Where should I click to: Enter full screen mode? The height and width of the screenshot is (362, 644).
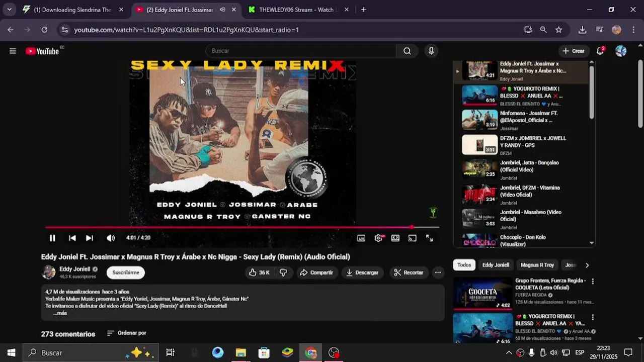point(430,238)
